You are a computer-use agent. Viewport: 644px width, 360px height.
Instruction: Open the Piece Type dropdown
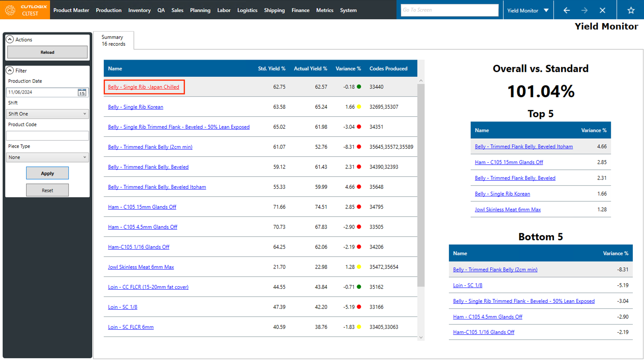[47, 157]
